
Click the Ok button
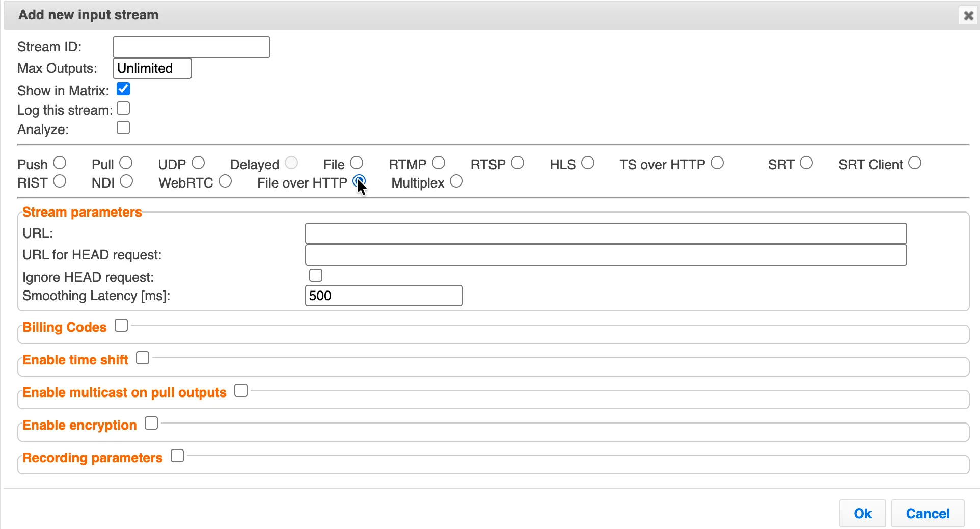tap(862, 513)
